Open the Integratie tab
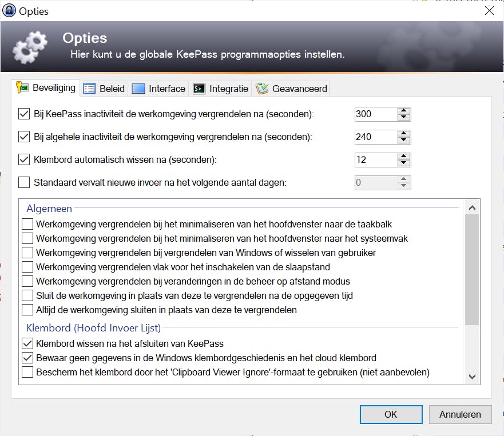Screen dimensions: 504x436 click(x=220, y=89)
